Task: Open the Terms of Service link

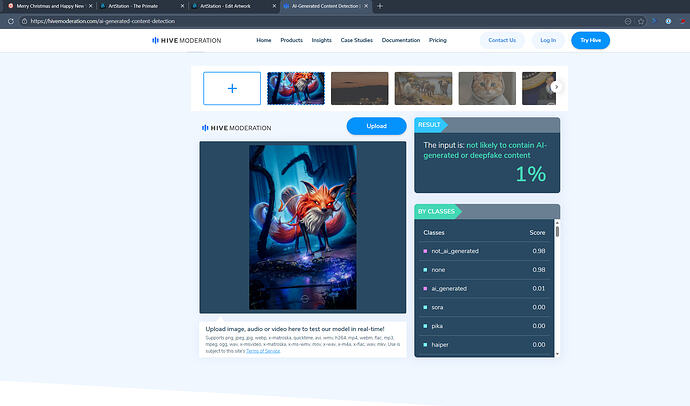Action: [263, 351]
